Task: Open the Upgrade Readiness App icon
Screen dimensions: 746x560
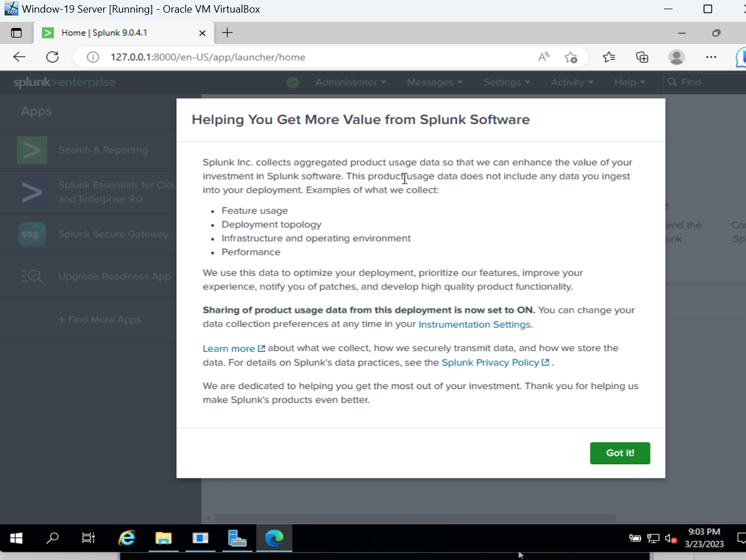Action: click(32, 276)
